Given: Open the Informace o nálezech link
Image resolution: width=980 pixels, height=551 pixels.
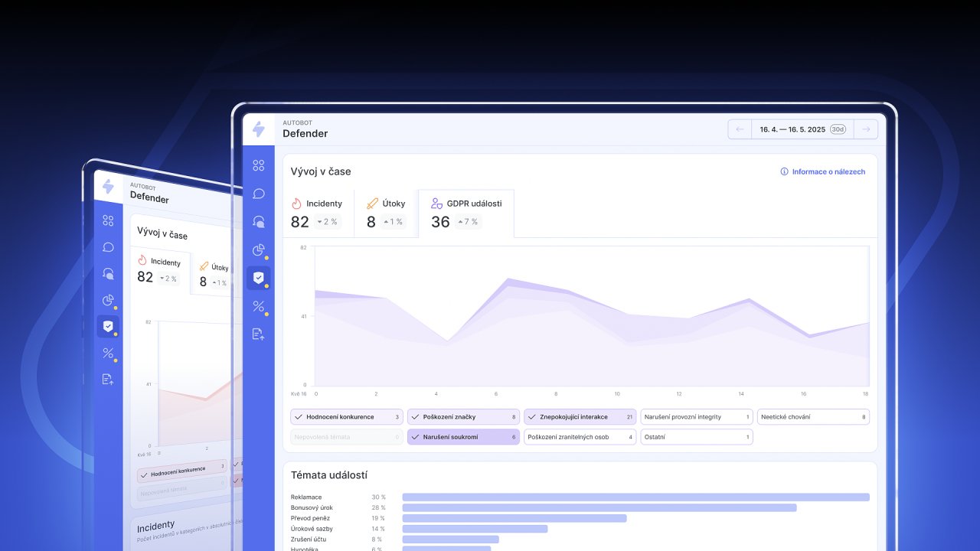Looking at the screenshot, I should point(828,172).
